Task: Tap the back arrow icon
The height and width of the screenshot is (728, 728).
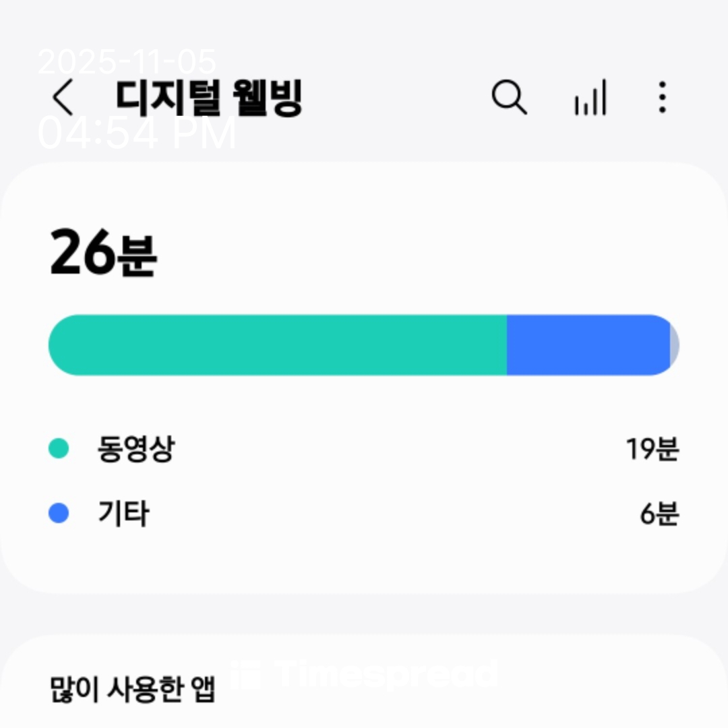Action: click(63, 98)
